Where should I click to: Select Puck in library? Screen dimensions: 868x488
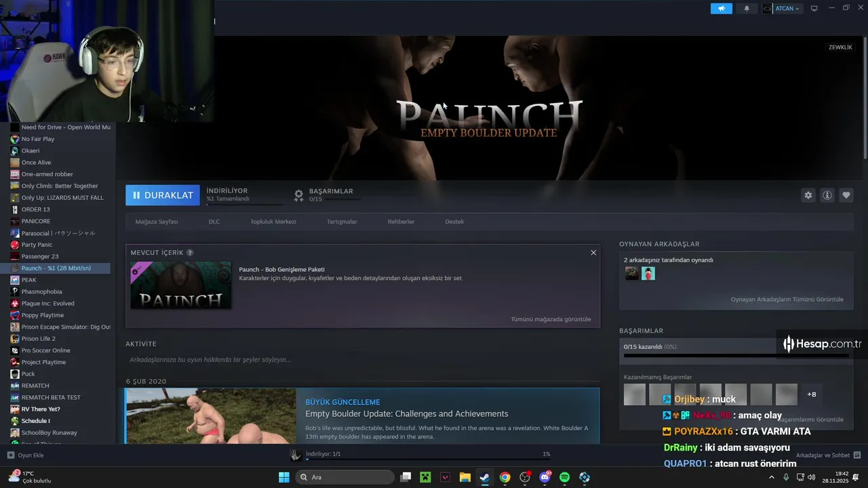pos(60,374)
